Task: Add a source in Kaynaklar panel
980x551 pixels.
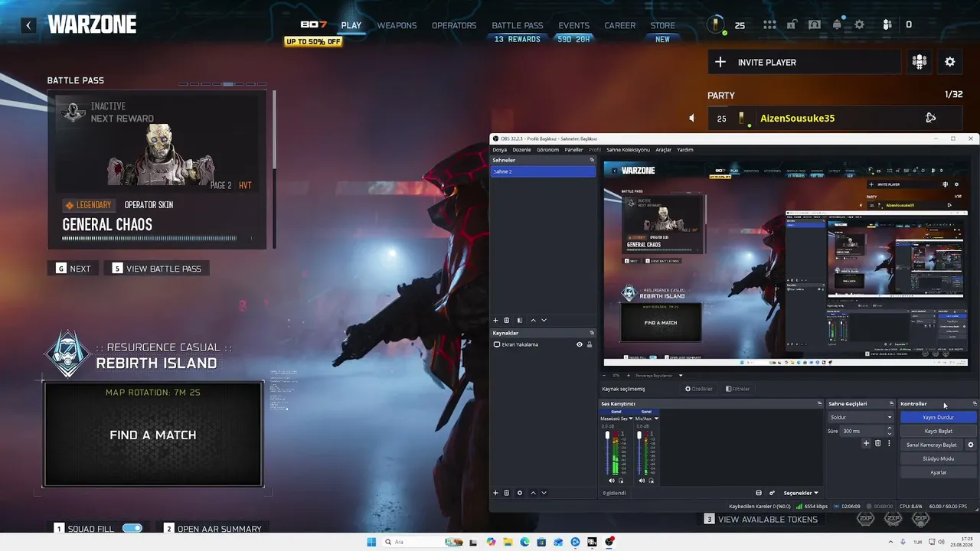Action: [495, 493]
